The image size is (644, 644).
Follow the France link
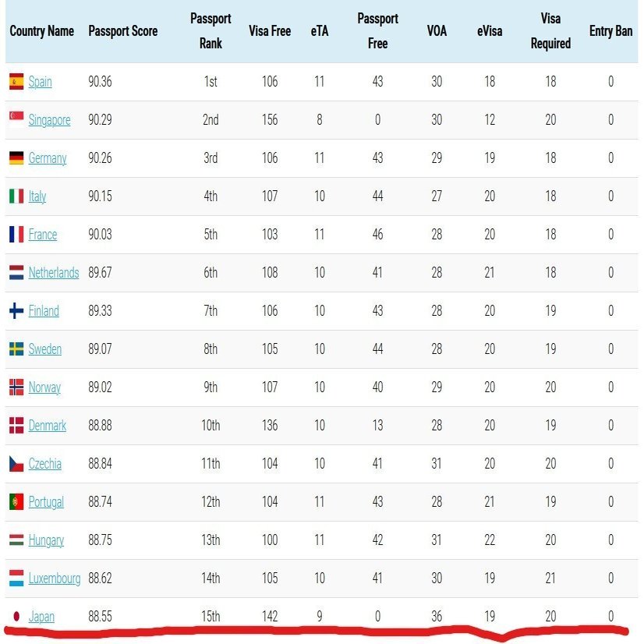[43, 234]
